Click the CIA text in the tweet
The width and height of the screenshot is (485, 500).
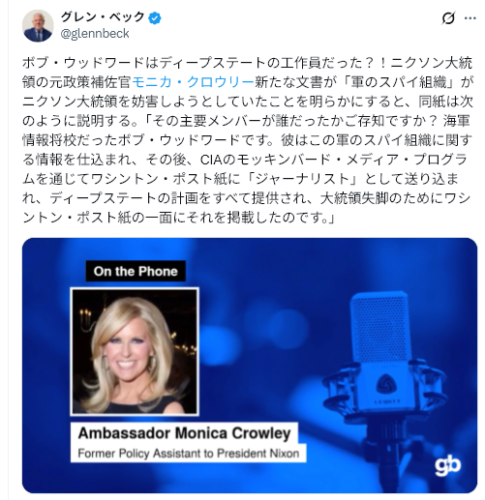[x=211, y=160]
